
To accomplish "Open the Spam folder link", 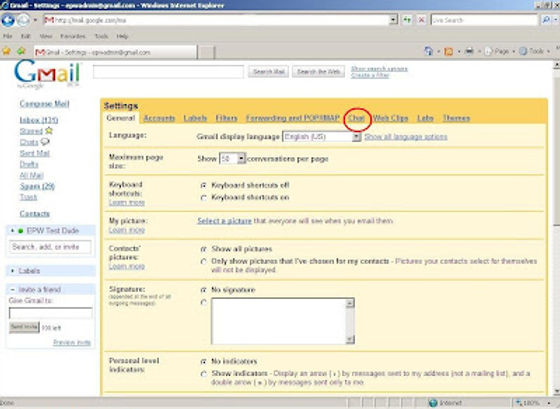I will (x=37, y=186).
